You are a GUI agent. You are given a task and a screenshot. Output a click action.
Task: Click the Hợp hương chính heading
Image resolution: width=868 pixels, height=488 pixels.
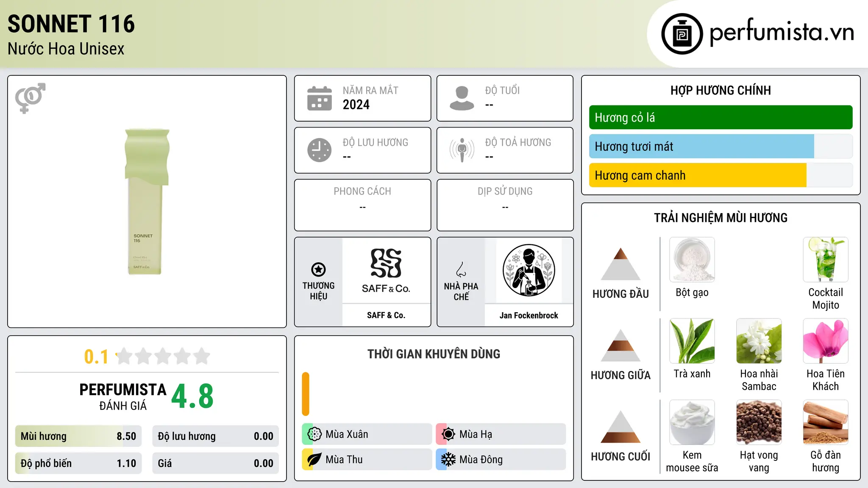721,90
